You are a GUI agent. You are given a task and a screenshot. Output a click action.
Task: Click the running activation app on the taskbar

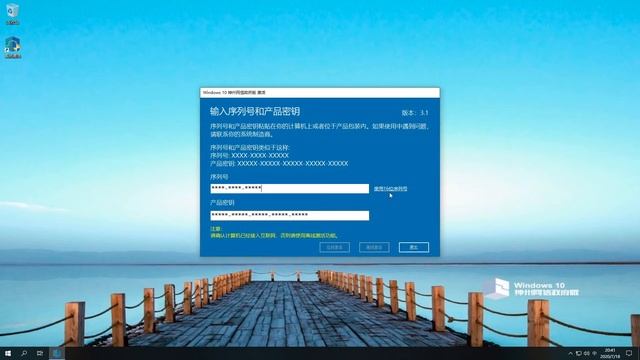[57, 353]
